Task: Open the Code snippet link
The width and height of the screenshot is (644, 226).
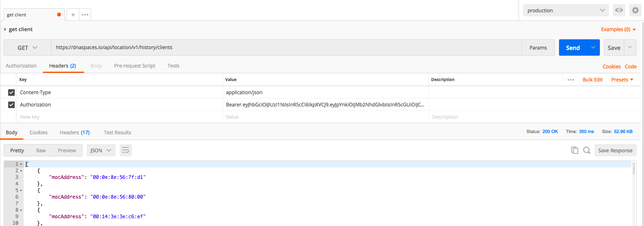Action: [631, 66]
